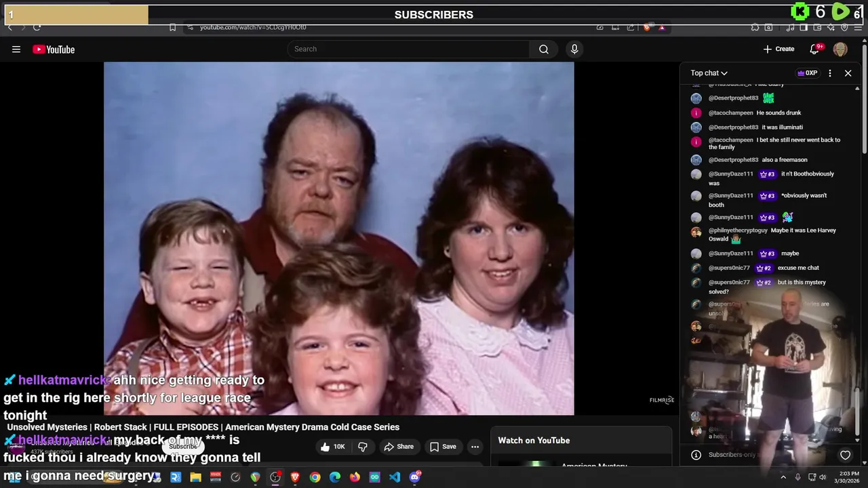Open the account avatar menu
Screen dimensions: 868x488
tap(840, 49)
